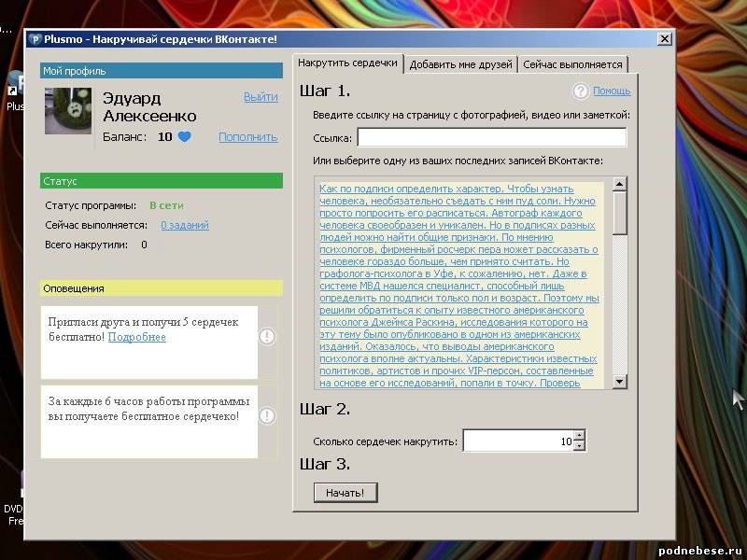Click the posts list scroll up arrow

click(619, 184)
